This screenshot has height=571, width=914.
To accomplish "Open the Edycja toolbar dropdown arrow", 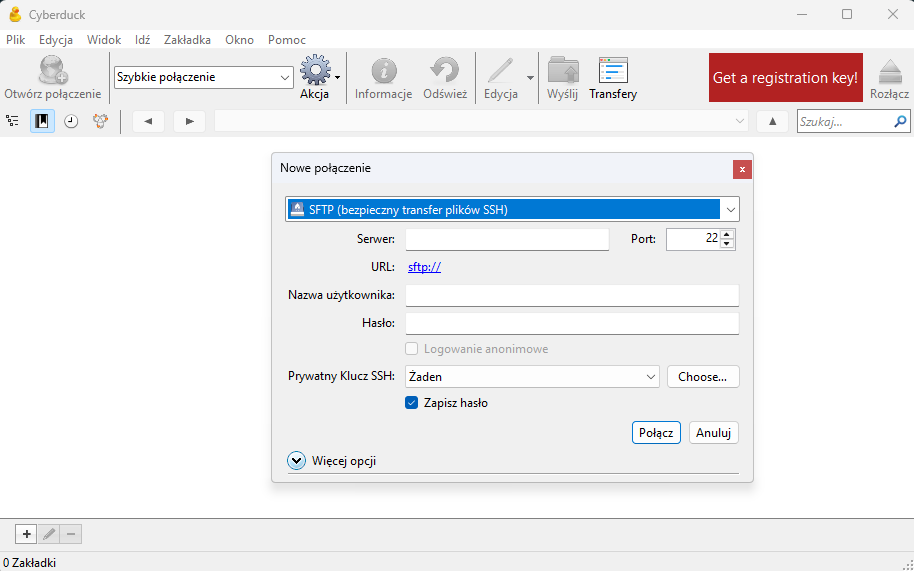I will (x=530, y=77).
